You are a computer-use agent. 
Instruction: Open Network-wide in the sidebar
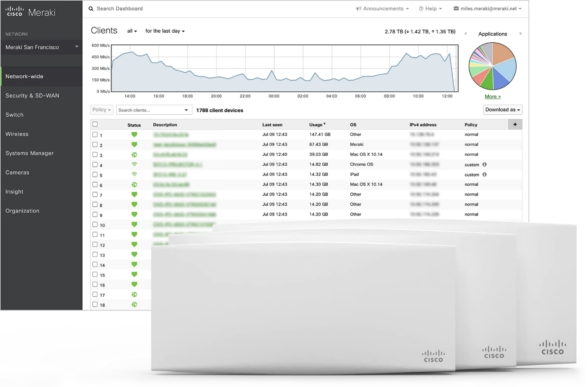click(x=41, y=77)
